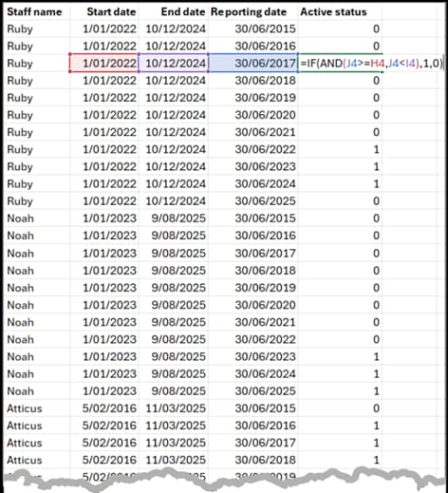Select the Start date header cell
This screenshot has width=448, height=493.
click(104, 12)
